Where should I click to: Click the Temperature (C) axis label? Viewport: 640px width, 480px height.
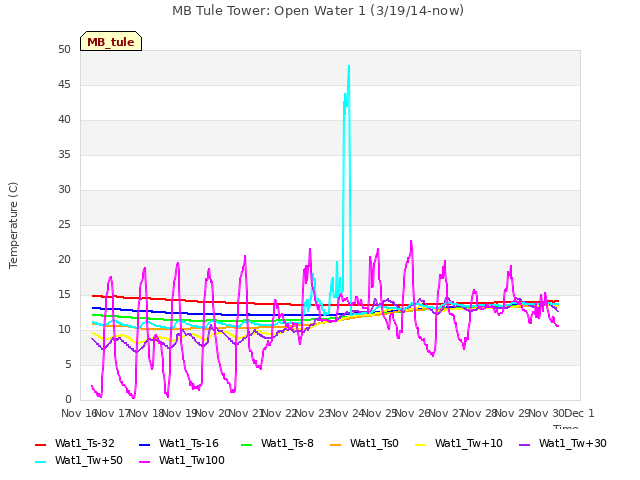pyautogui.click(x=13, y=225)
